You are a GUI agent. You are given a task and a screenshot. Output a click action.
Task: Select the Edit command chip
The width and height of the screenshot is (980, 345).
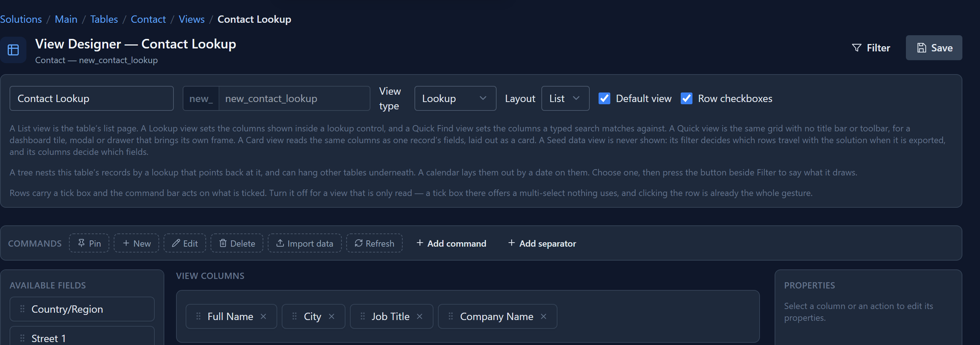coord(185,243)
